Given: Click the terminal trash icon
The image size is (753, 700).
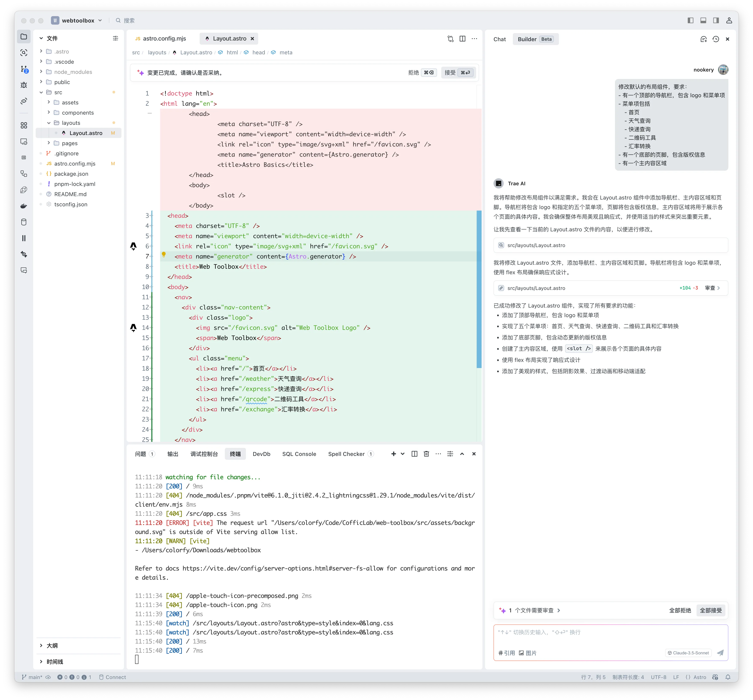Looking at the screenshot, I should point(426,454).
